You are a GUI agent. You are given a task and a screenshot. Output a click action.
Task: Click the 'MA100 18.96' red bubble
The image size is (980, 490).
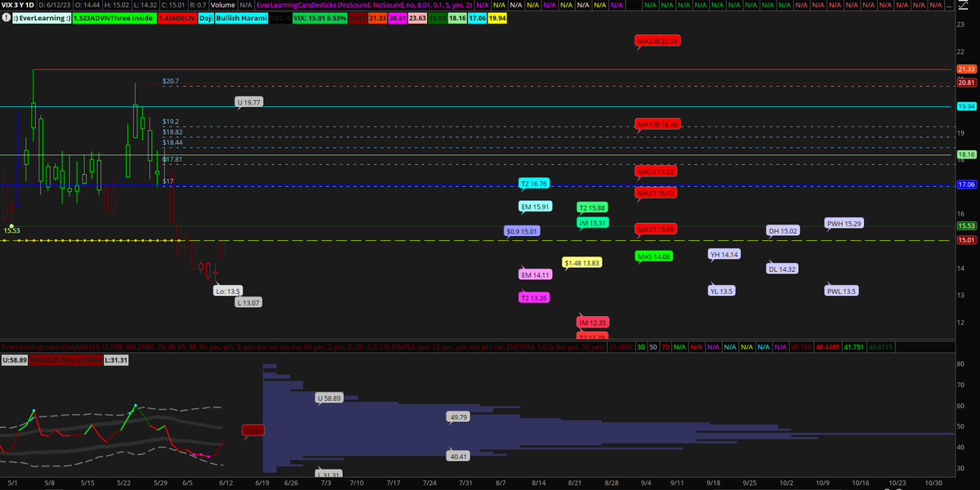[x=657, y=124]
